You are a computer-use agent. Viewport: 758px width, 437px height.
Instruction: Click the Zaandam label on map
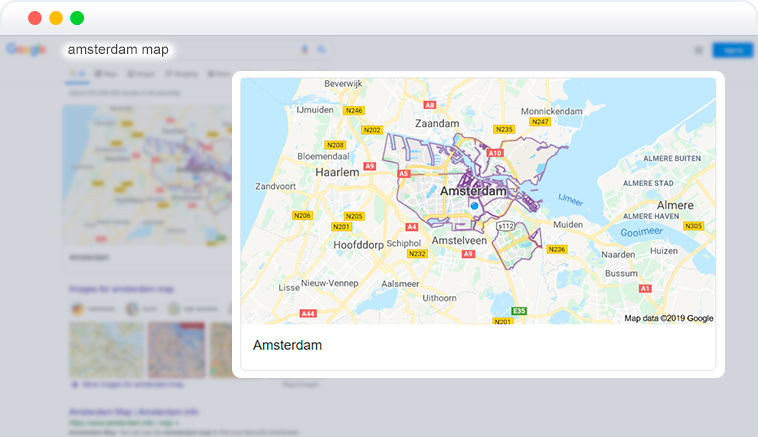(437, 123)
